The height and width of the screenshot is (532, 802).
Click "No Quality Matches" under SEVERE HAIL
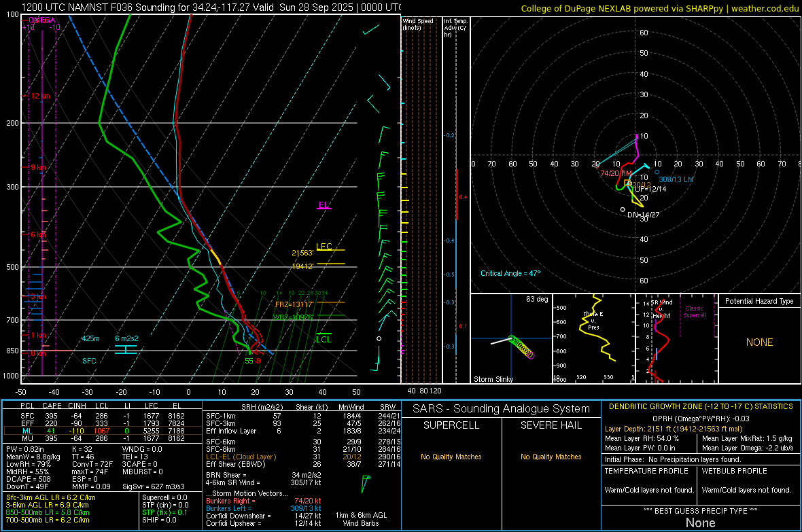[551, 457]
